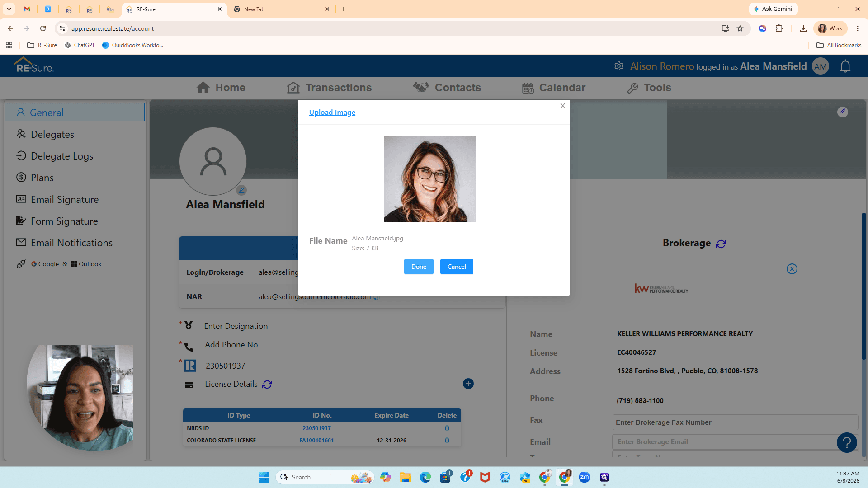Open Plans in the sidebar
Viewport: 868px width, 488px height.
point(75,178)
